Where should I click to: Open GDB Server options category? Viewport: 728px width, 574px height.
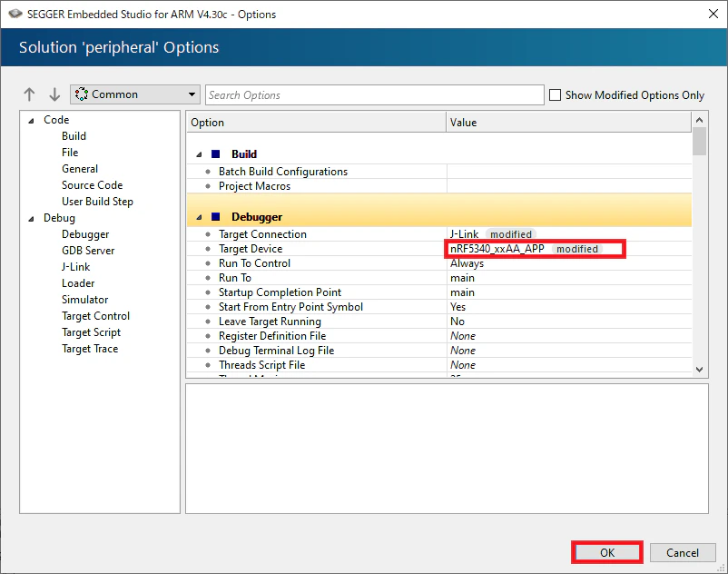pos(88,251)
